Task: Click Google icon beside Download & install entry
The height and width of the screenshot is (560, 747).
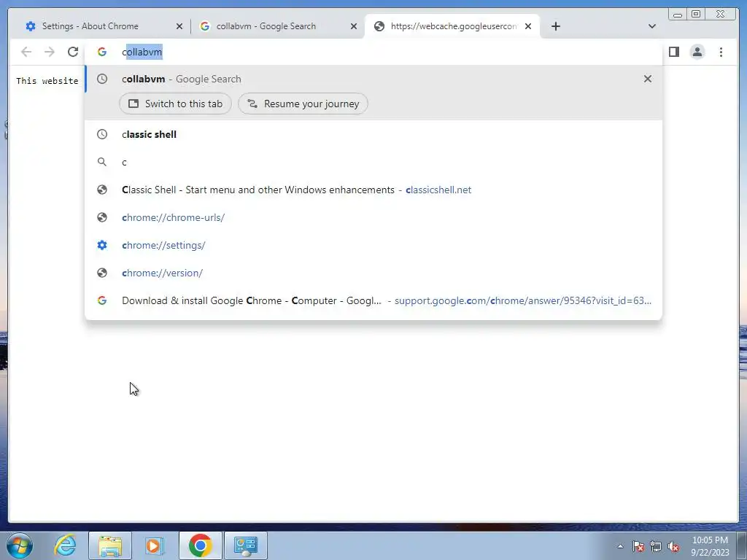Action: pyautogui.click(x=102, y=300)
